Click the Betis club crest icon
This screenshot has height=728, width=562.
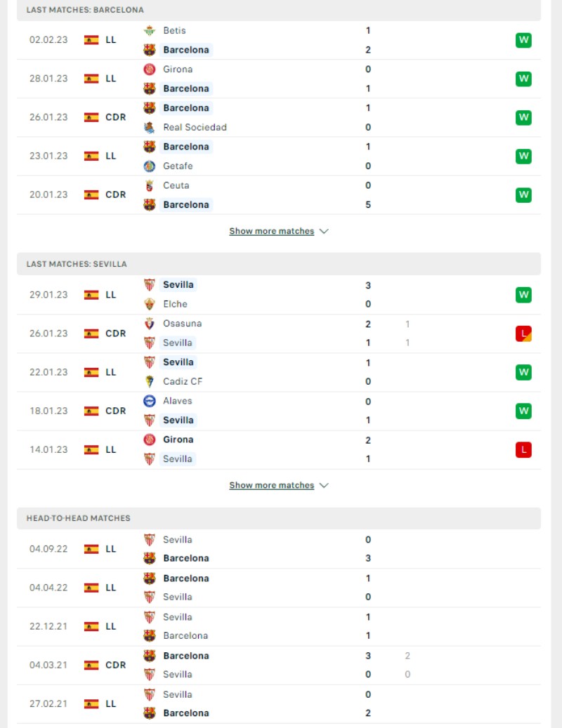point(149,31)
